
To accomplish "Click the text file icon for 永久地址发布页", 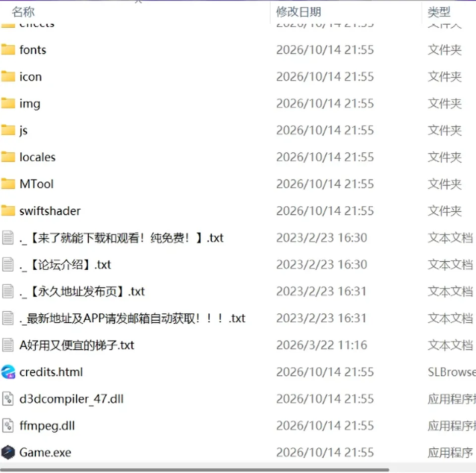I will click(8, 291).
